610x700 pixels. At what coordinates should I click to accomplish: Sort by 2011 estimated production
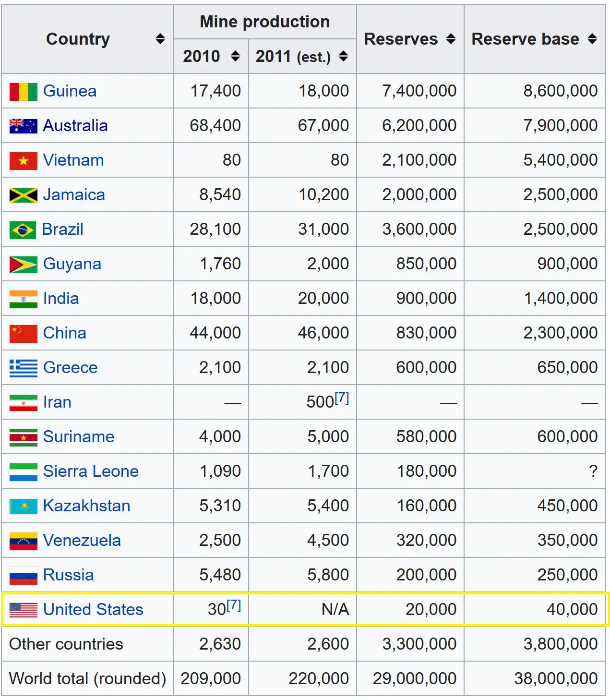tap(343, 56)
